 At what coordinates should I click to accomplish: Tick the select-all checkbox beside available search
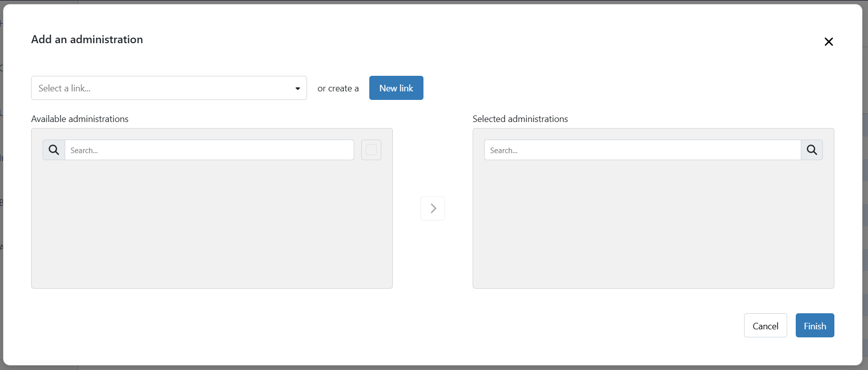click(371, 150)
